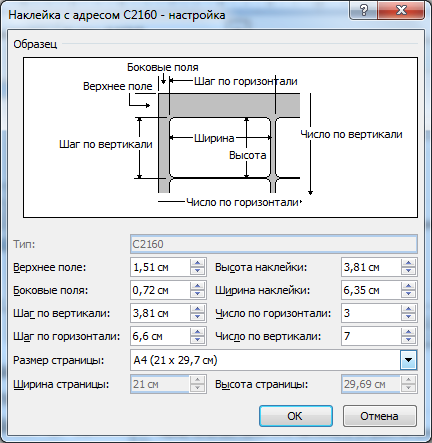Decrease Число по горизонтали with down arrow
The image size is (432, 443).
[408, 317]
